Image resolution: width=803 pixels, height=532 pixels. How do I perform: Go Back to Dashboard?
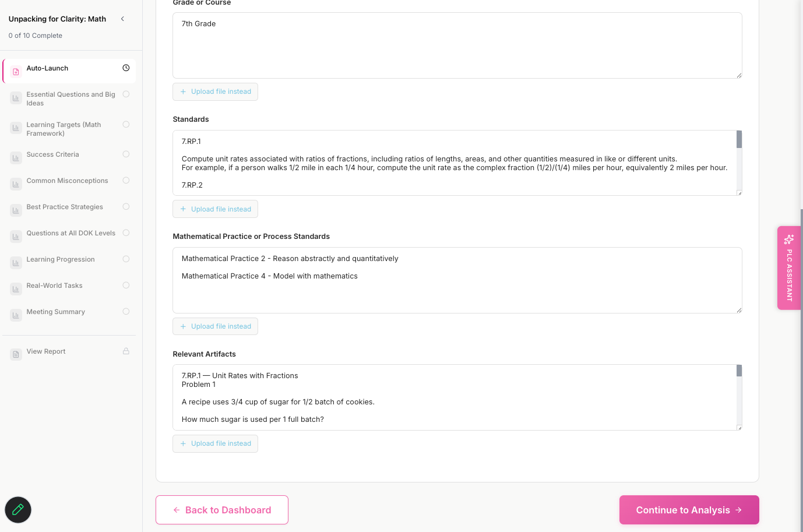(x=222, y=510)
